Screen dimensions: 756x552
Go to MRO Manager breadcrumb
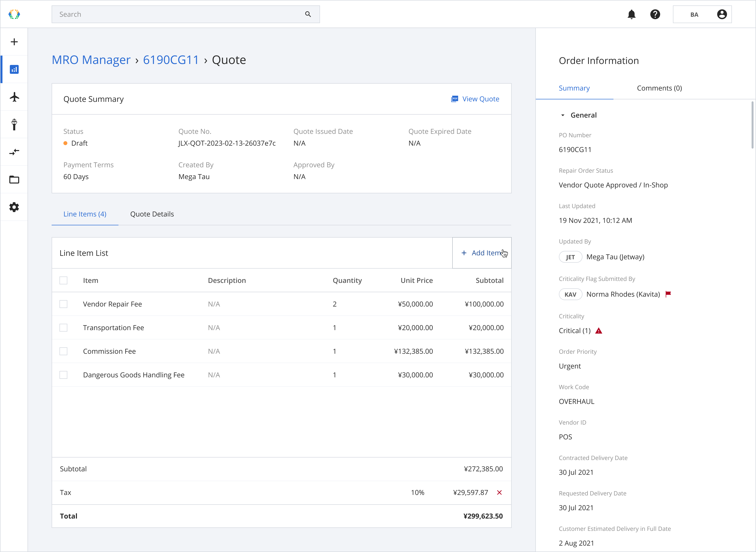[x=91, y=60]
